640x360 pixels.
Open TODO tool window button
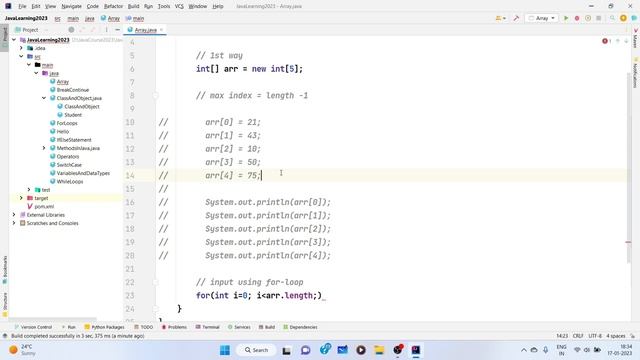tap(144, 327)
